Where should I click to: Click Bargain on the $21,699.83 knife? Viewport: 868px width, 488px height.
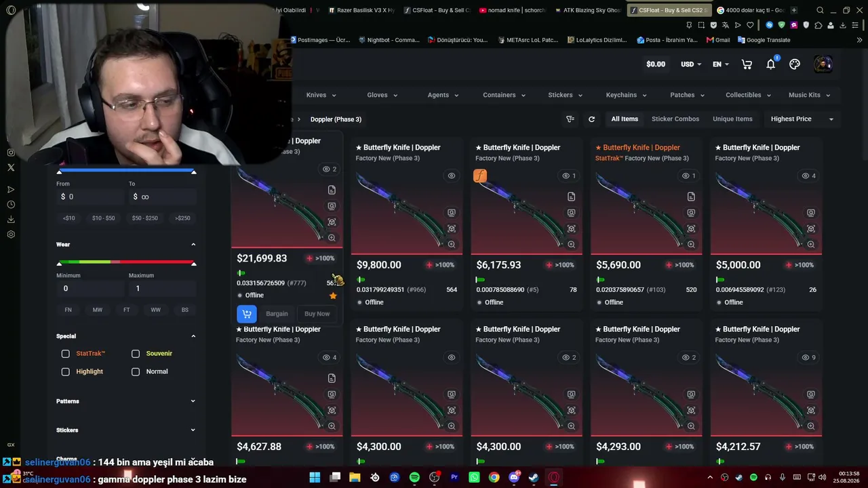(277, 314)
